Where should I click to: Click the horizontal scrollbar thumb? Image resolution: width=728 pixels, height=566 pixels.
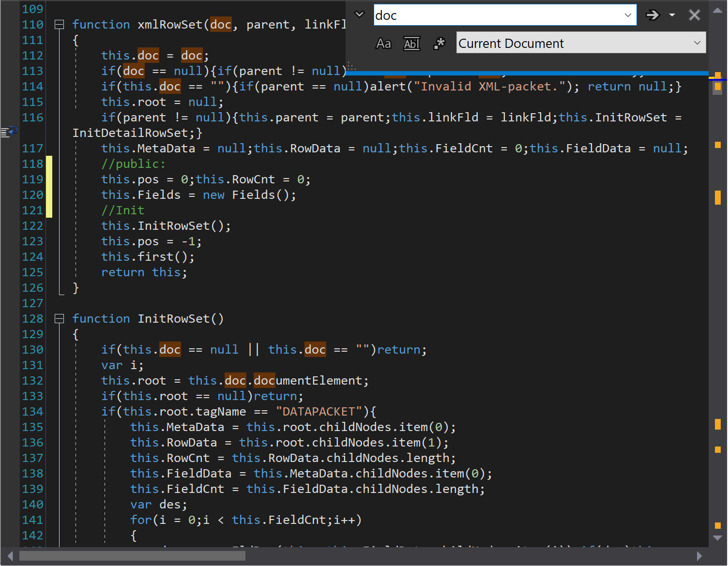tap(132, 556)
